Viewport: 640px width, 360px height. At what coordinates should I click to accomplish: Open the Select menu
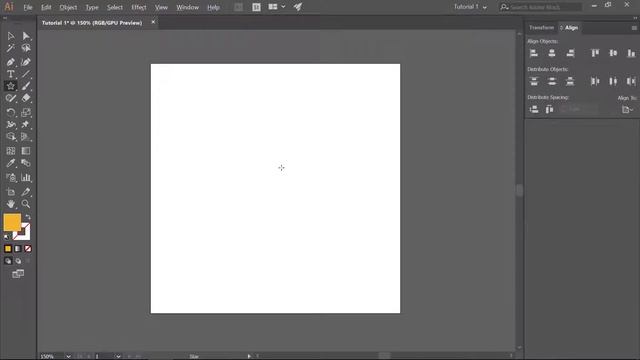(x=115, y=7)
